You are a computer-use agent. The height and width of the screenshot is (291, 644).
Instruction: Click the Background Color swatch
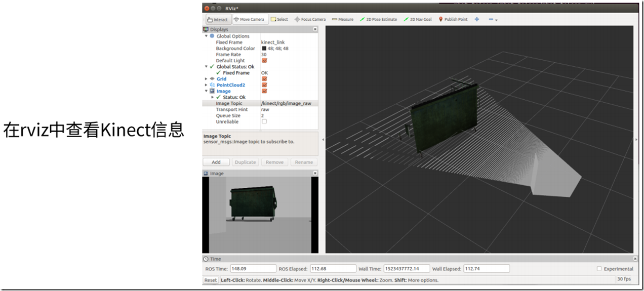tap(264, 49)
